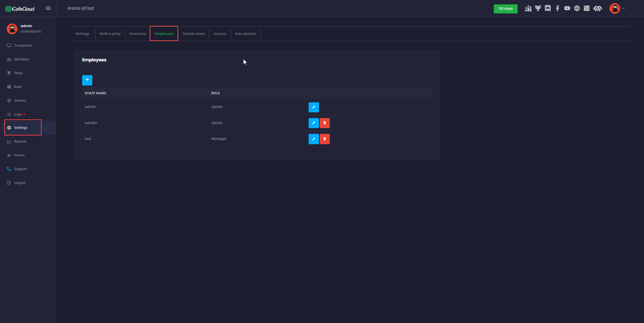644x323 pixels.
Task: Switch to the Define price tab
Action: pos(110,34)
